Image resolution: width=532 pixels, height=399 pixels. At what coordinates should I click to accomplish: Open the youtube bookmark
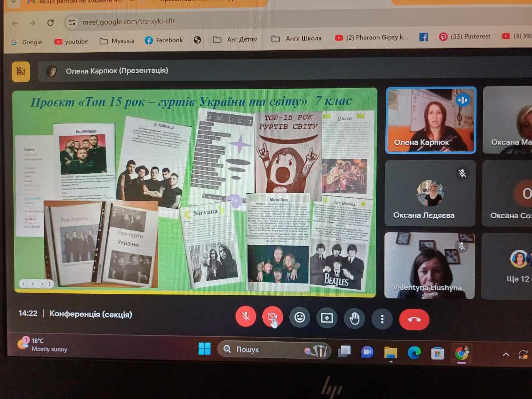point(71,42)
